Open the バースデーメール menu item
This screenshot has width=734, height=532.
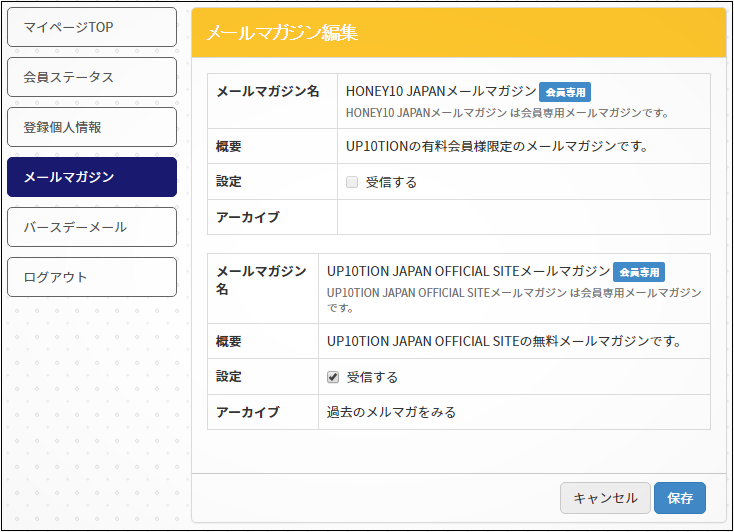[x=92, y=227]
